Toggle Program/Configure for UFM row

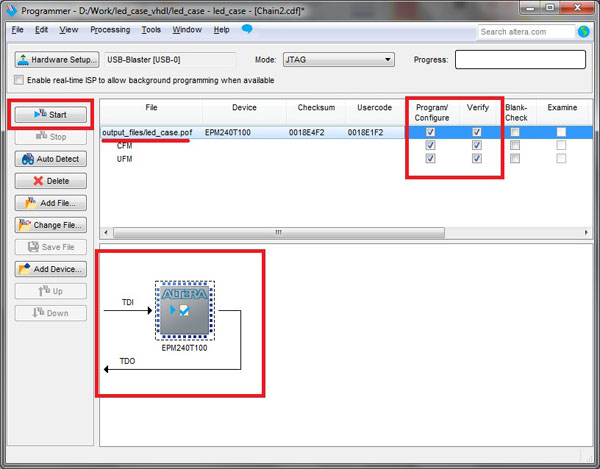point(430,158)
